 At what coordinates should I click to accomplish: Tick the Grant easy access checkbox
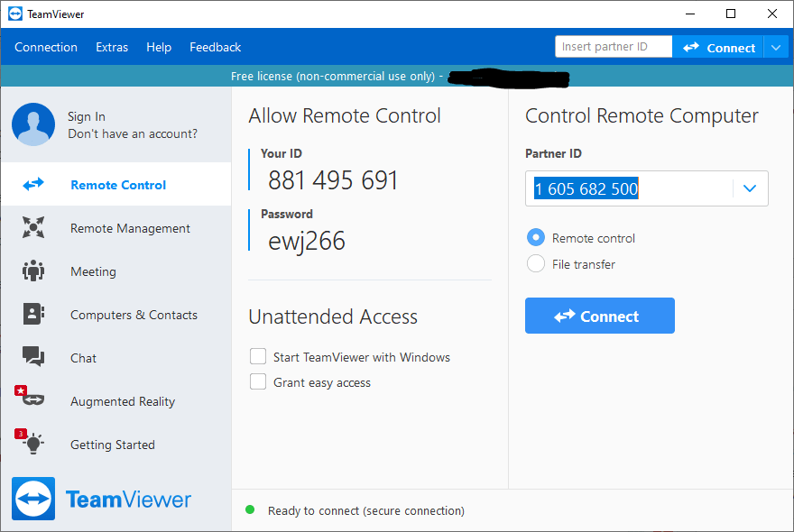point(258,381)
